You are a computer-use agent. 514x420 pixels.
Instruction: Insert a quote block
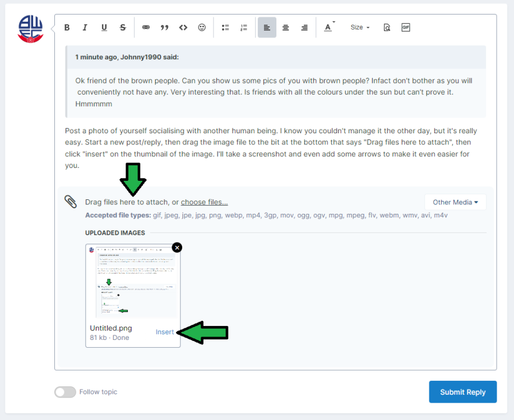point(165,27)
